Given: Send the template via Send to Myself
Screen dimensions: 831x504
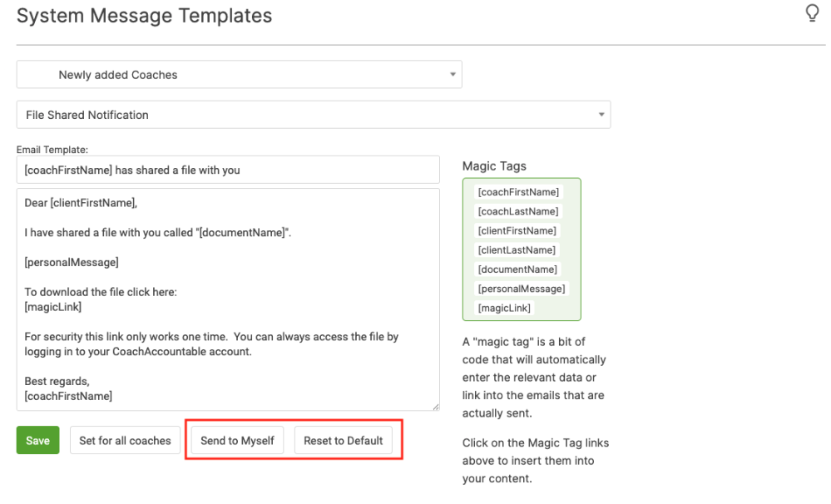Looking at the screenshot, I should (x=238, y=441).
